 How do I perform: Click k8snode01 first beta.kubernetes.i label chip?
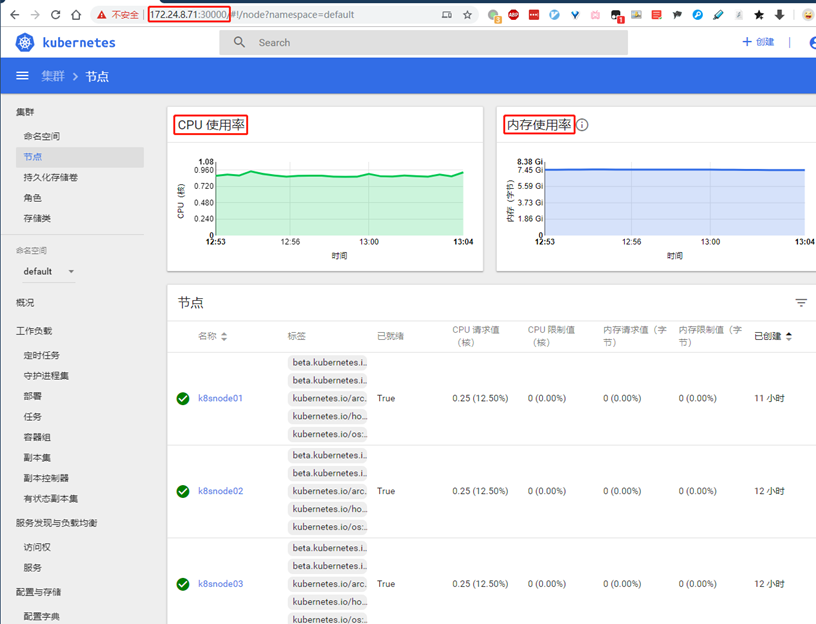tap(328, 362)
